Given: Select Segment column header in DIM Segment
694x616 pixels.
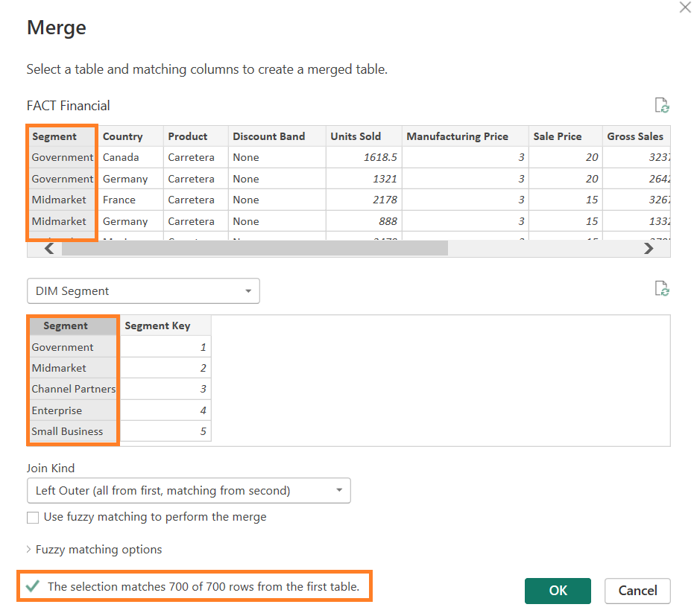Looking at the screenshot, I should 66,326.
